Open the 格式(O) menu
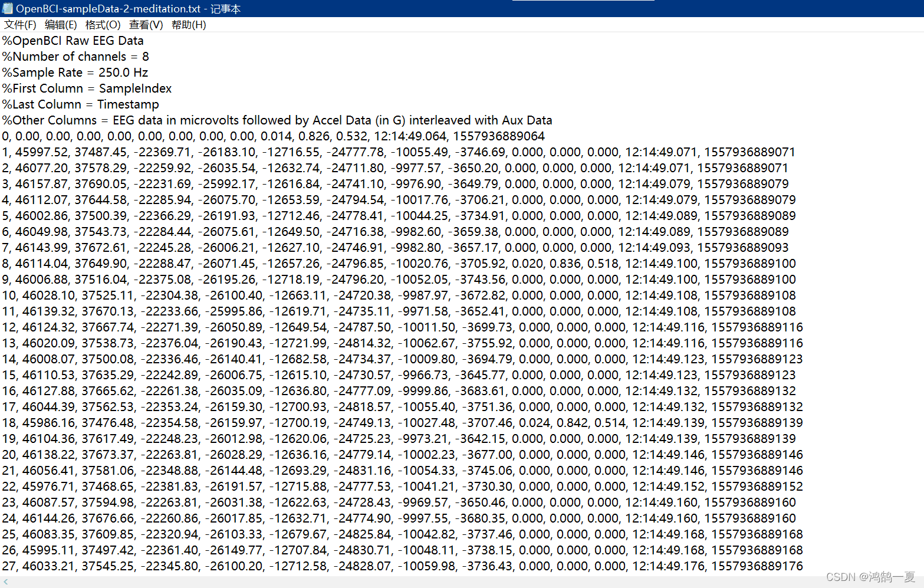This screenshot has height=588, width=924. tap(103, 25)
